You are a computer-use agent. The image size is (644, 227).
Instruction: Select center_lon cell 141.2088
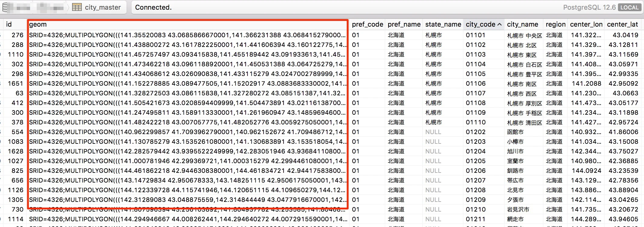click(586, 84)
